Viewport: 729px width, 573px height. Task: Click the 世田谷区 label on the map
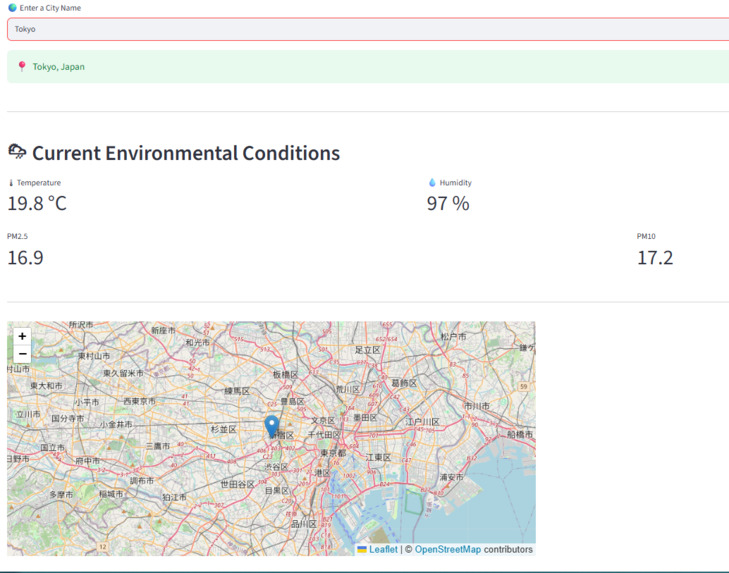pos(237,484)
